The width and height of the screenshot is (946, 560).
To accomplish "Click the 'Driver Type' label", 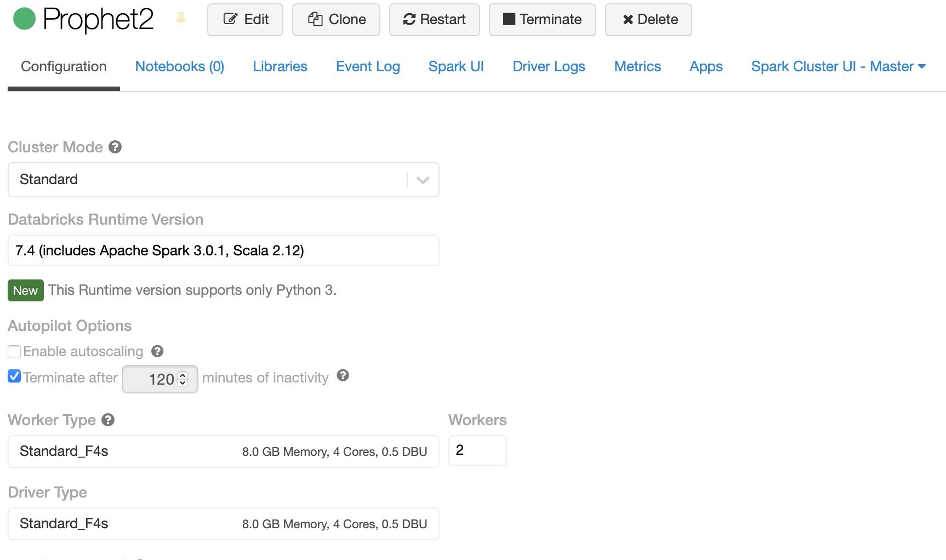I will point(47,492).
